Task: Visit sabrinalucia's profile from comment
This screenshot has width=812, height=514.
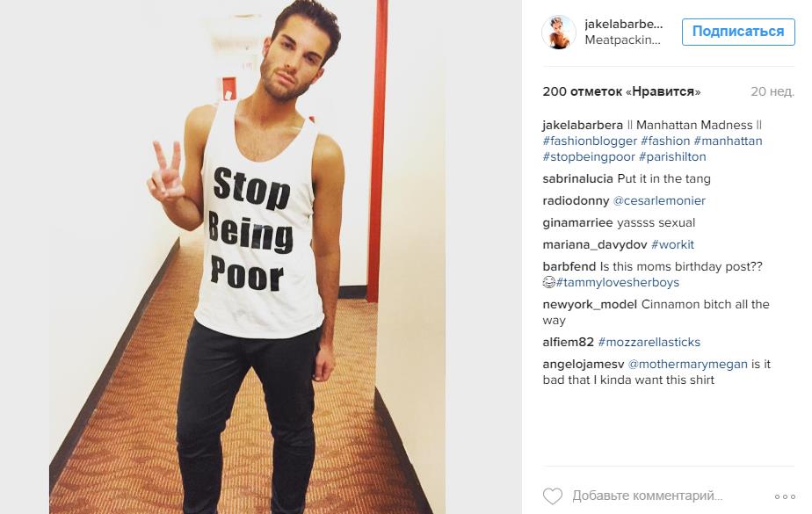Action: 577,179
